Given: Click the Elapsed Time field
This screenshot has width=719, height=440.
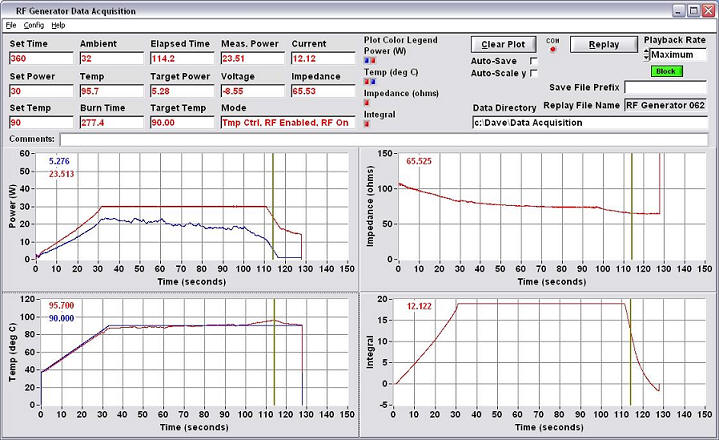Looking at the screenshot, I should (182, 58).
